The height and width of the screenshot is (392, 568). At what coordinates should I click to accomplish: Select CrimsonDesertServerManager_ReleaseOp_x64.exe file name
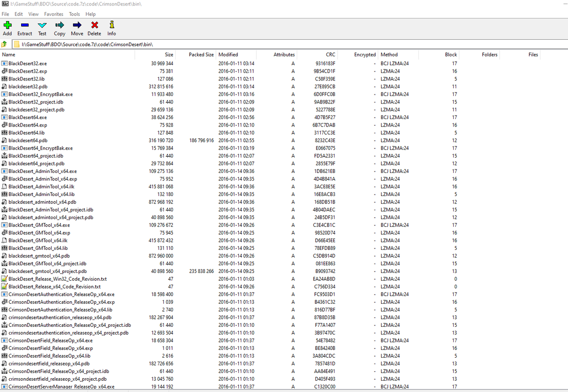tap(62, 387)
